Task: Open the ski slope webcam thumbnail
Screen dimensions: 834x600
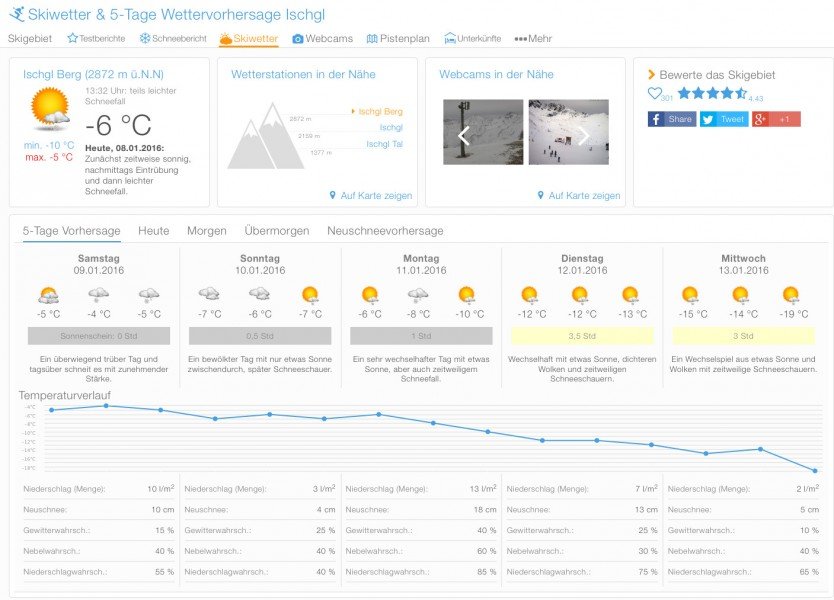Action: point(569,132)
